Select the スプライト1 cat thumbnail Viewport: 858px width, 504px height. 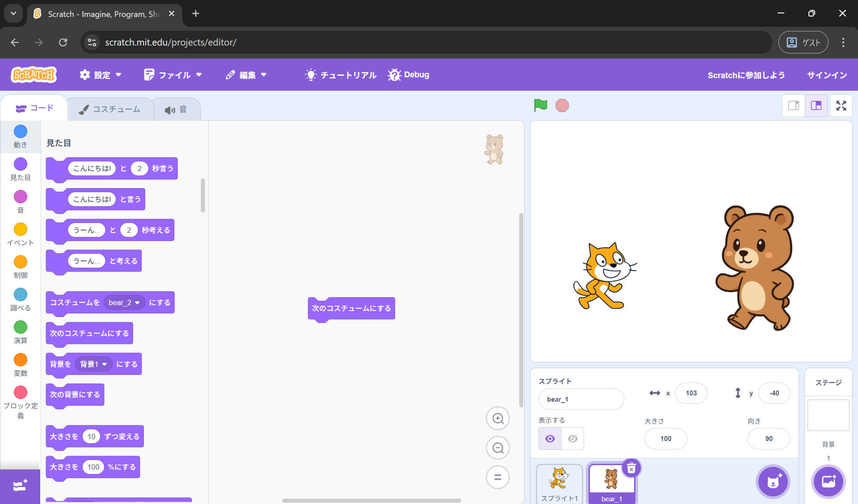point(559,483)
